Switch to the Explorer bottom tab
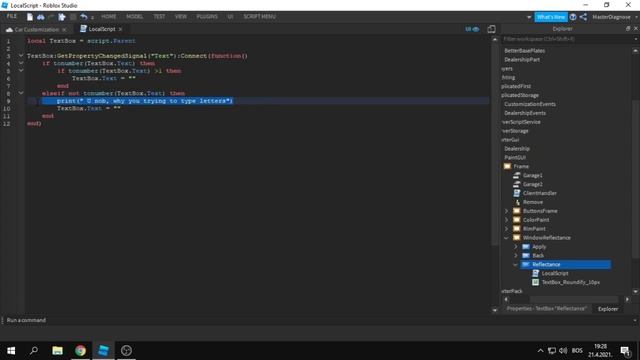This screenshot has width=640, height=360. click(x=608, y=309)
